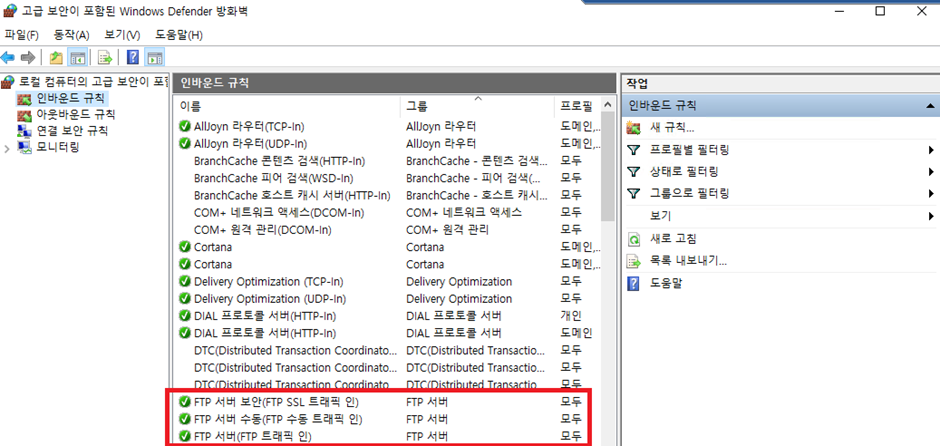The image size is (940, 446).
Task: Toggle the console tree pane toolbar icon
Action: click(77, 57)
